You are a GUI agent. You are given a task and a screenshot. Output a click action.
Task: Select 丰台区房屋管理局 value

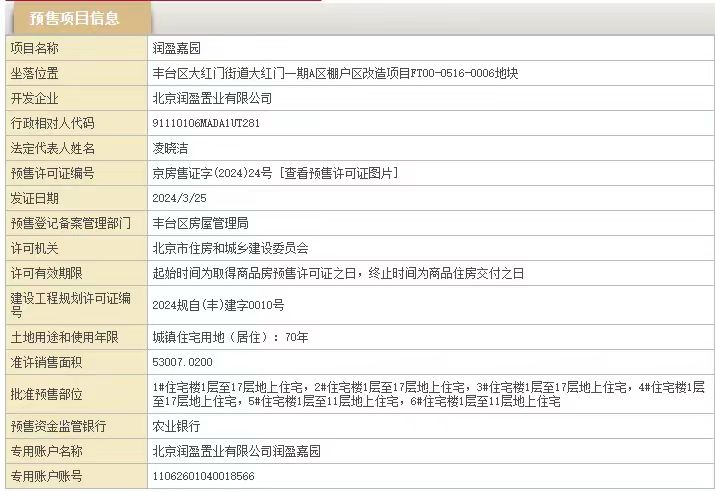click(x=200, y=223)
